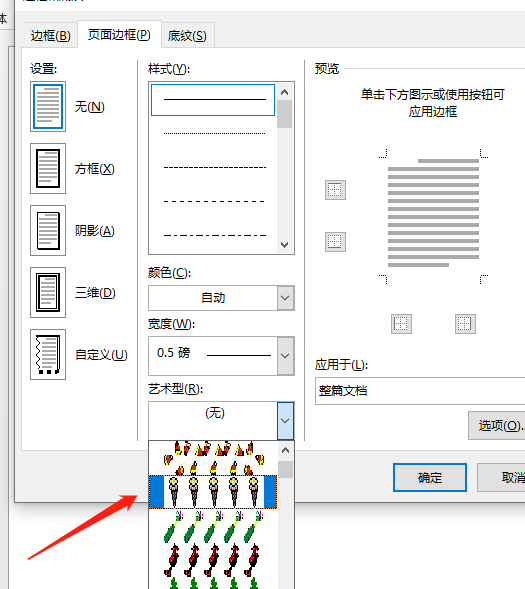Click the 方框(X) setting label

[x=94, y=169]
